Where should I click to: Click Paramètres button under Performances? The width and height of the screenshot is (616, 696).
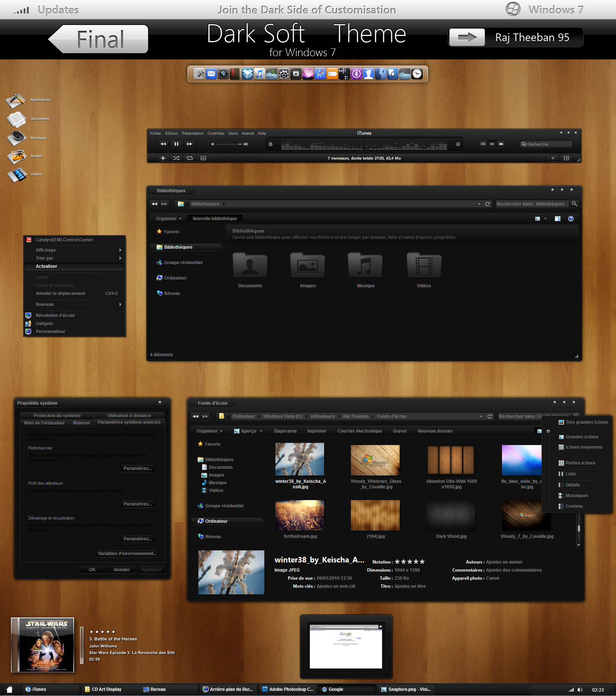[x=137, y=469]
